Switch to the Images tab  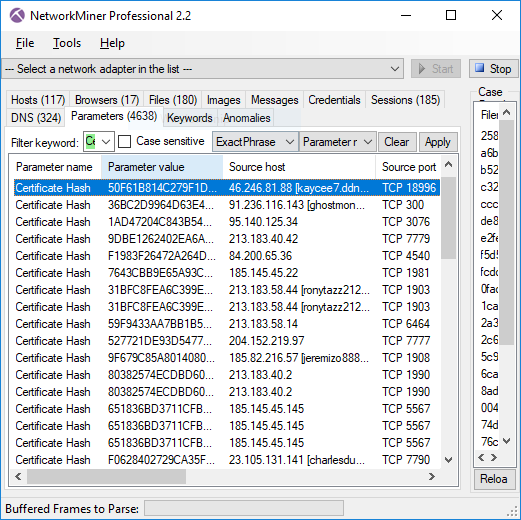[223, 100]
